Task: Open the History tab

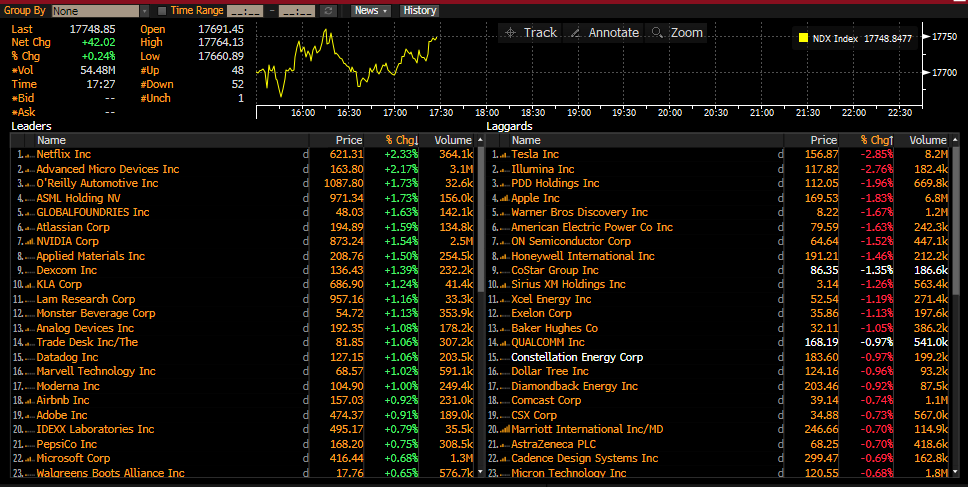Action: (x=419, y=10)
